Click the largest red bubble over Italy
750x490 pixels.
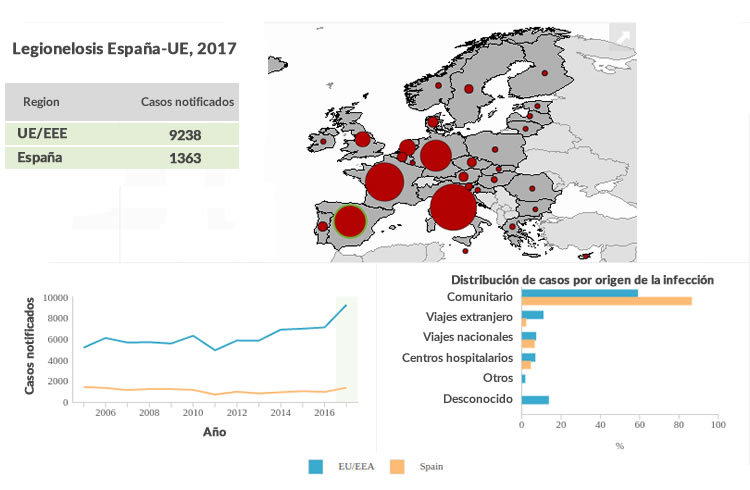(452, 207)
